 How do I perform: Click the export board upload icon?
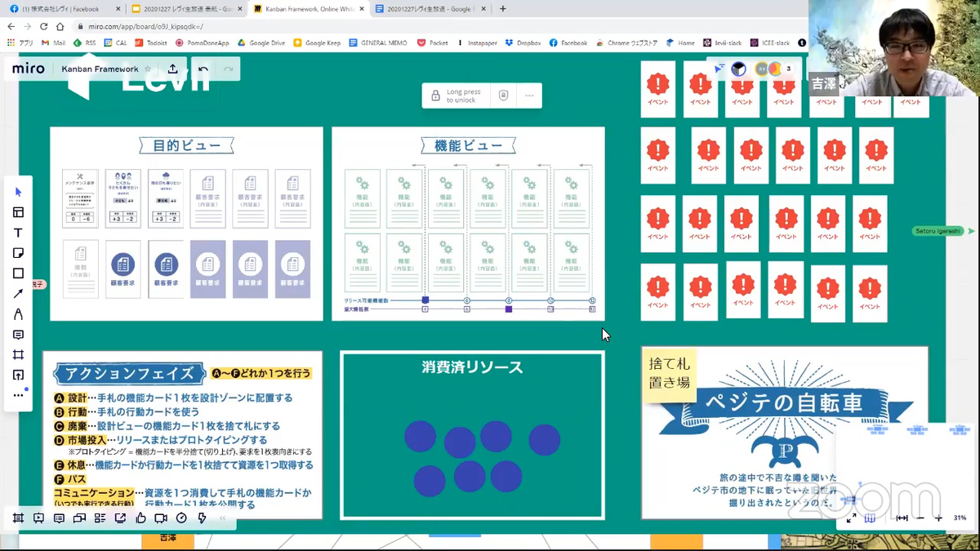click(x=172, y=69)
